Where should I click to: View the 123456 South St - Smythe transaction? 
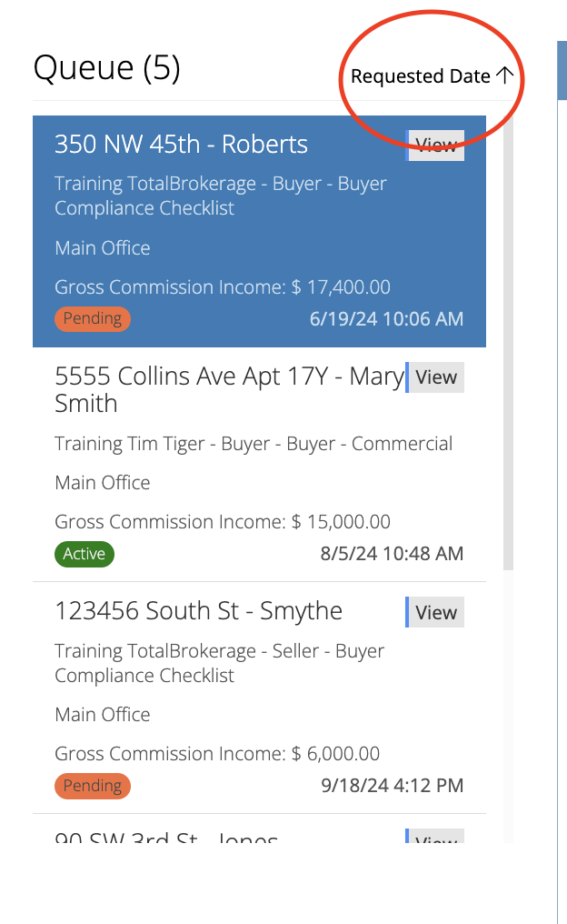click(x=435, y=612)
